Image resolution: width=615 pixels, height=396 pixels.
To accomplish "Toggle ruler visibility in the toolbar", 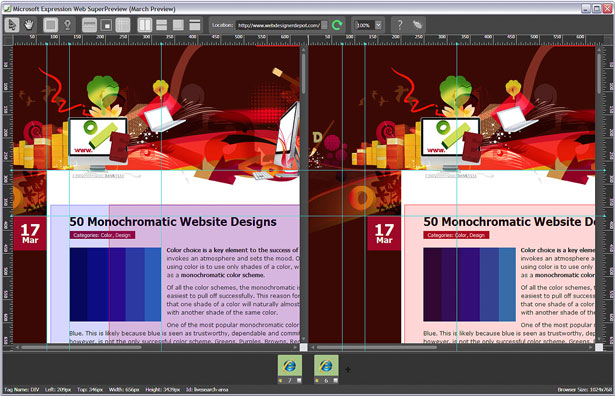I will [89, 25].
